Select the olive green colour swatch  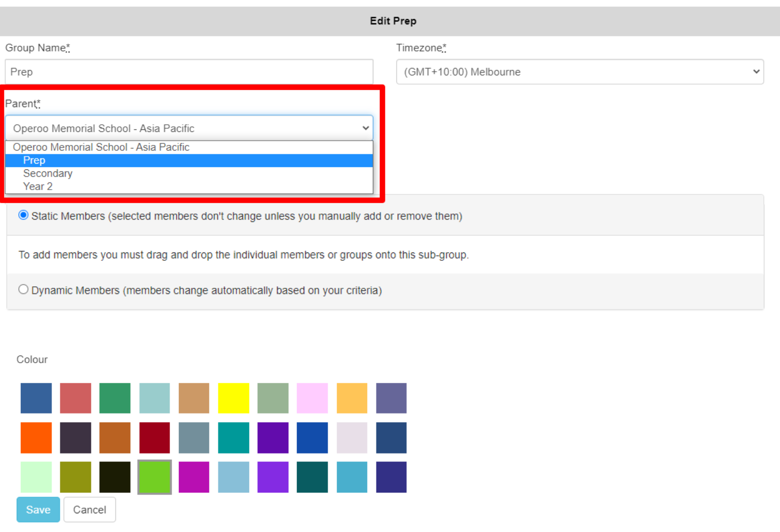tap(75, 477)
